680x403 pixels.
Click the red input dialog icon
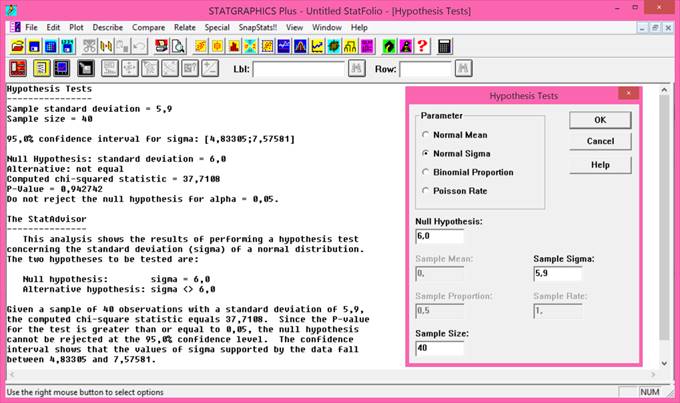pos(18,68)
